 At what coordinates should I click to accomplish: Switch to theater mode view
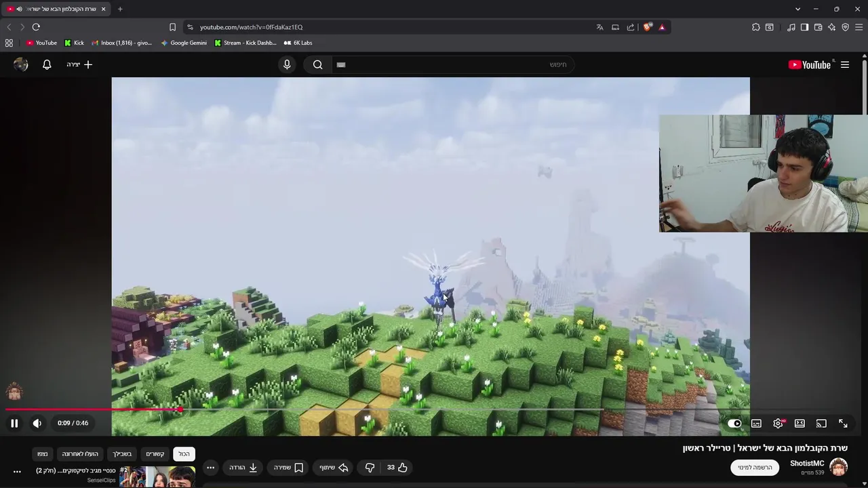click(x=800, y=424)
